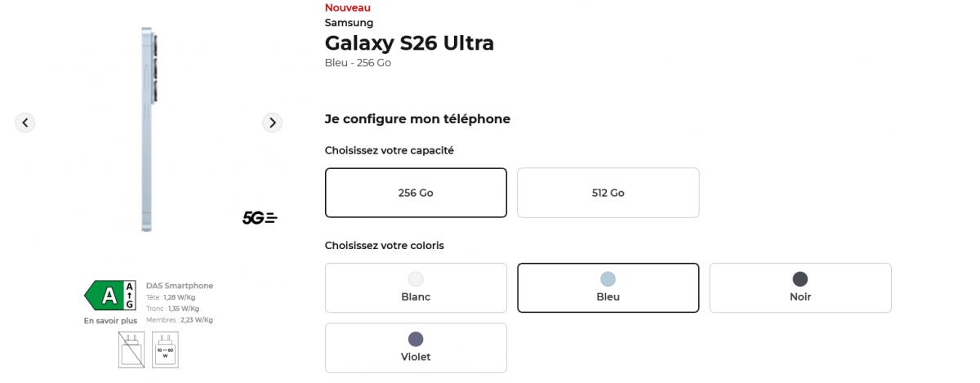The width and height of the screenshot is (980, 383).
Task: Open the energy class A label
Action: click(x=110, y=296)
